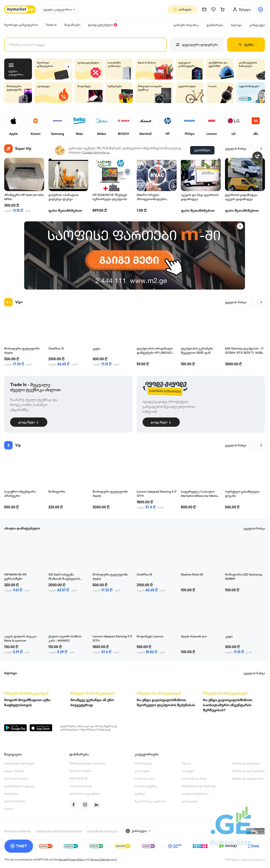This screenshot has height=868, width=270.
Task: Click the yellow ძებნა search button
Action: (x=246, y=45)
